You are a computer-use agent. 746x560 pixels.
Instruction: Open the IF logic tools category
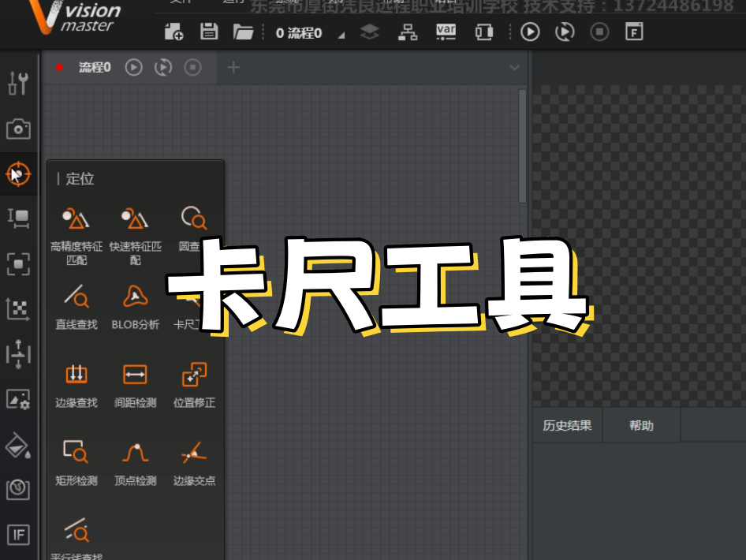(x=18, y=535)
